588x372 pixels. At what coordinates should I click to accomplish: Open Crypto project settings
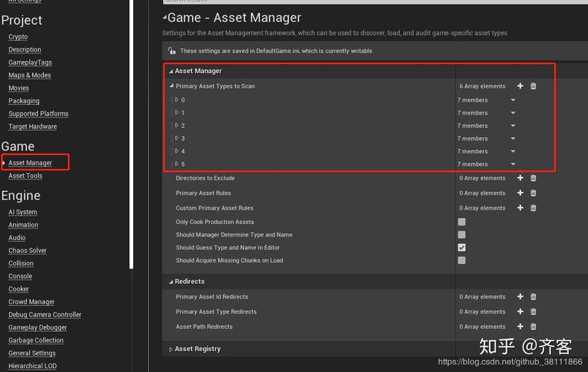click(x=18, y=36)
